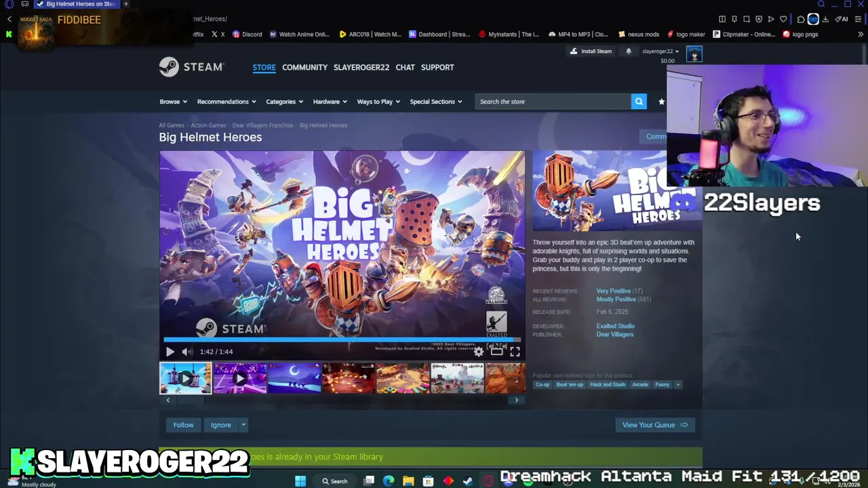Image resolution: width=868 pixels, height=488 pixels.
Task: Expand Ways to Play menu
Action: pos(378,102)
